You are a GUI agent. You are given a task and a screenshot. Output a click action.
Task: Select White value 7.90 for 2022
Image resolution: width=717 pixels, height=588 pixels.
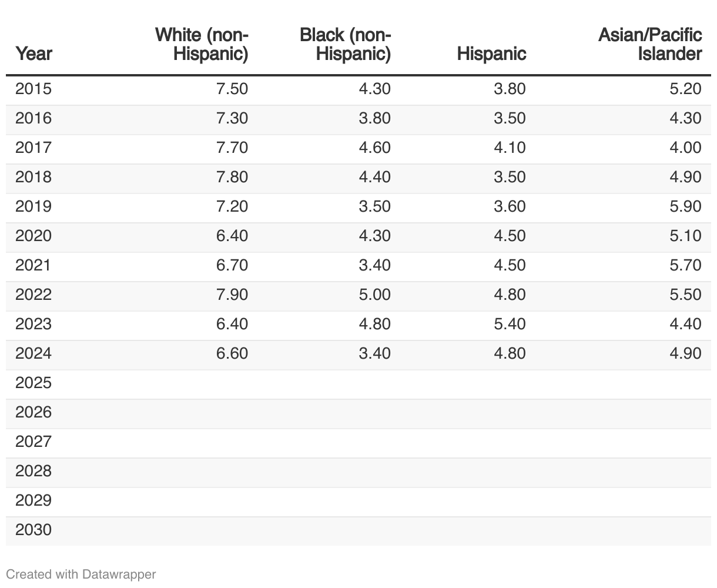[232, 295]
